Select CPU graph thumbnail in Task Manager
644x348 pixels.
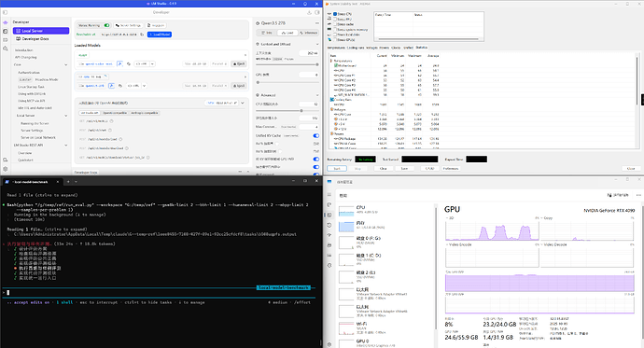click(346, 211)
